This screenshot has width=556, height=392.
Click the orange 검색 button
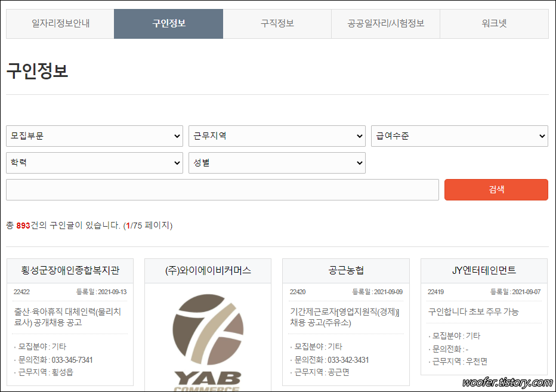click(496, 190)
